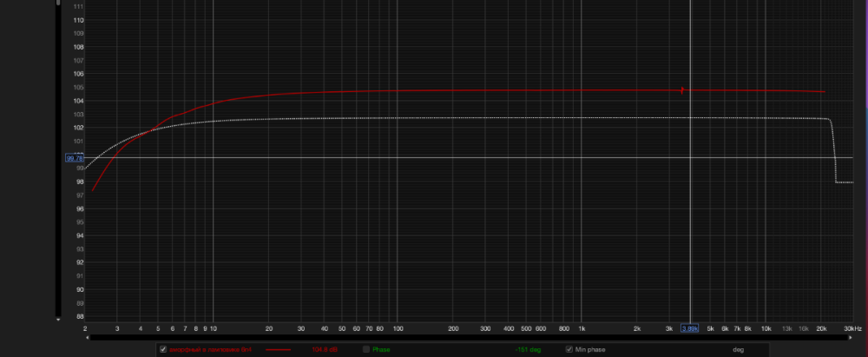Screen dimensions: 868x357
Task: Click the horizontal scrollbar left arrow
Action: coord(88,336)
